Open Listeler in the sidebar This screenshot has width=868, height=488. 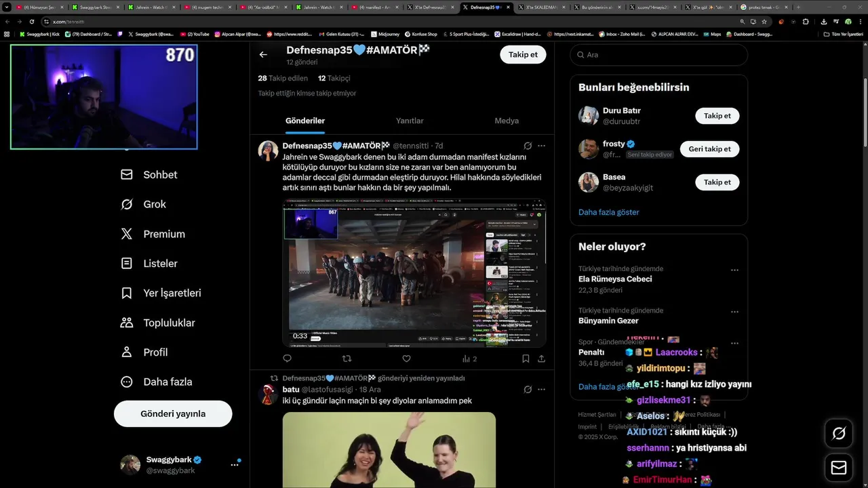point(149,264)
